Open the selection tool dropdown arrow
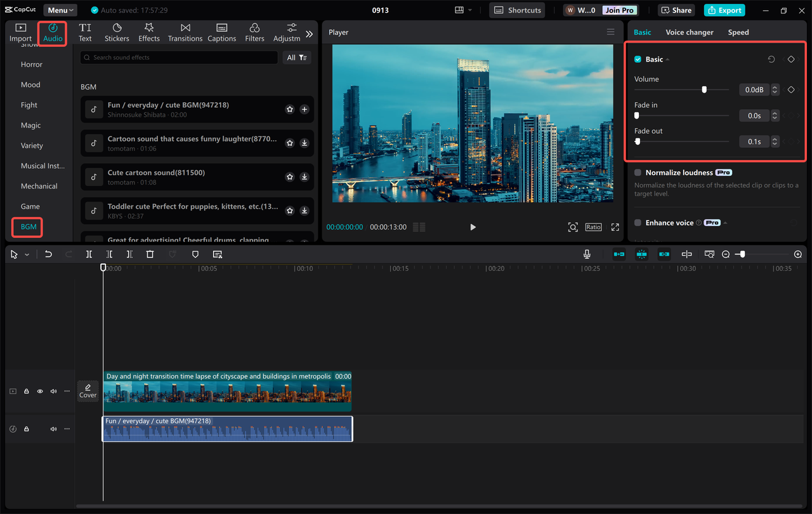This screenshot has height=514, width=812. 25,254
